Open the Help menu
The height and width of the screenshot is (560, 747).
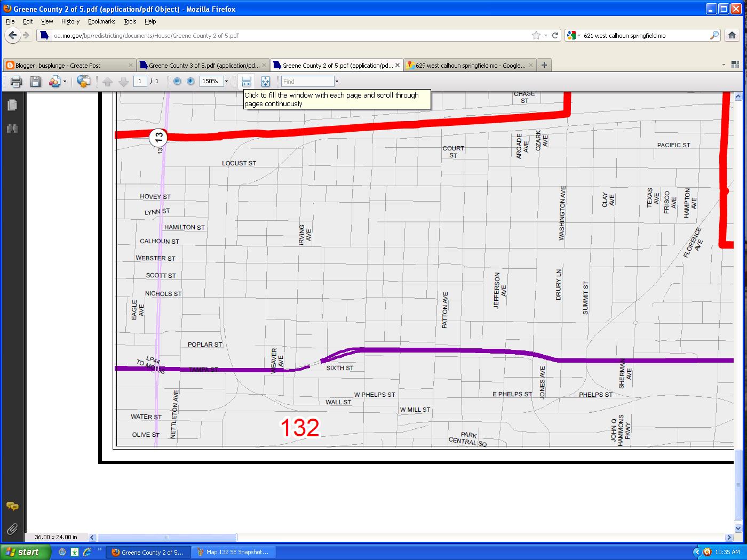150,21
